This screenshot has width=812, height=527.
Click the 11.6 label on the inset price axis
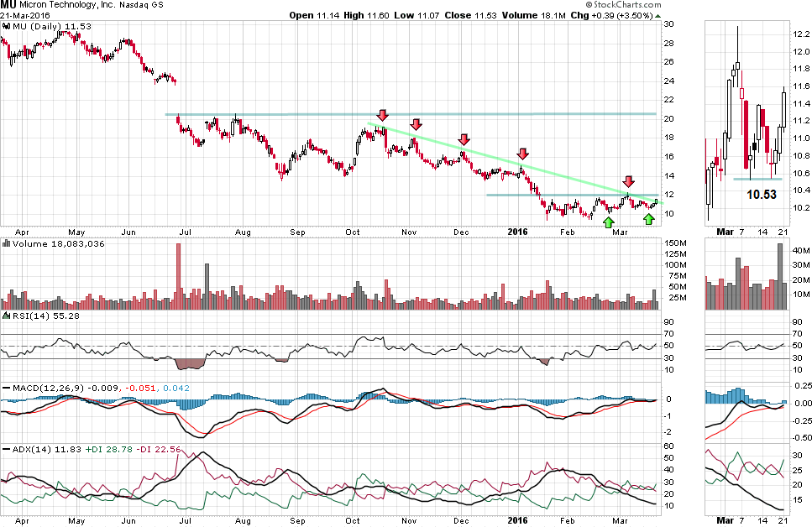coord(800,86)
